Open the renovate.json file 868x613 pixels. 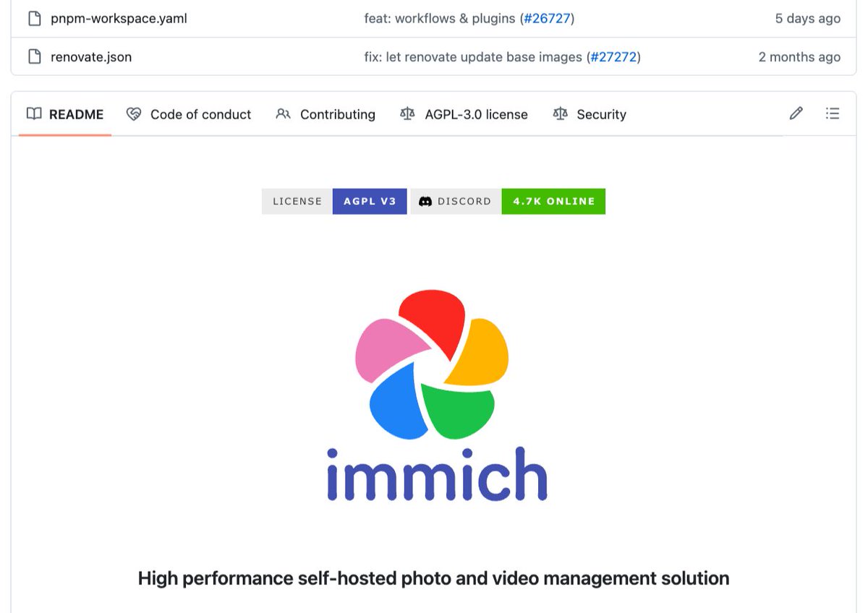click(x=91, y=56)
